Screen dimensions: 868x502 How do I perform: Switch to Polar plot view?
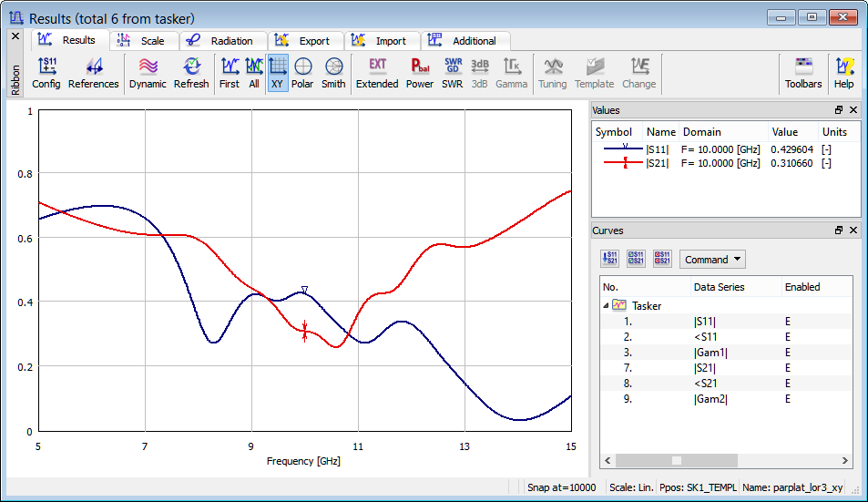tap(302, 73)
